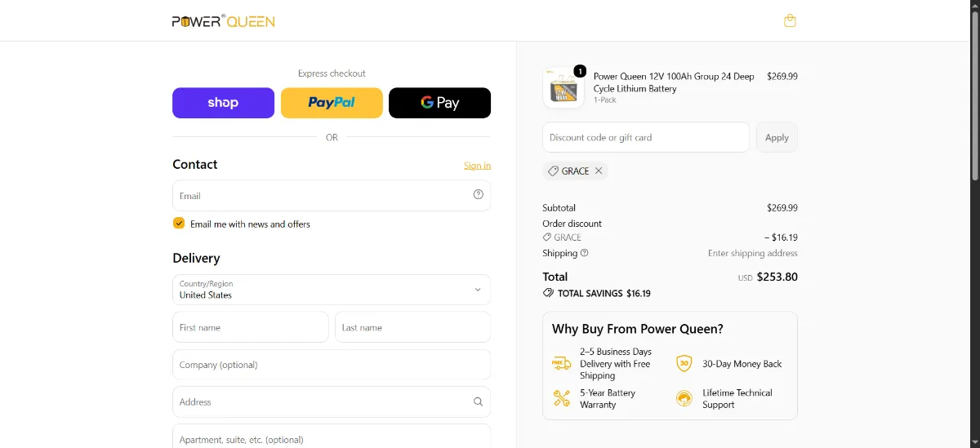This screenshot has width=980, height=448.
Task: Focus the First name field
Action: coord(251,326)
